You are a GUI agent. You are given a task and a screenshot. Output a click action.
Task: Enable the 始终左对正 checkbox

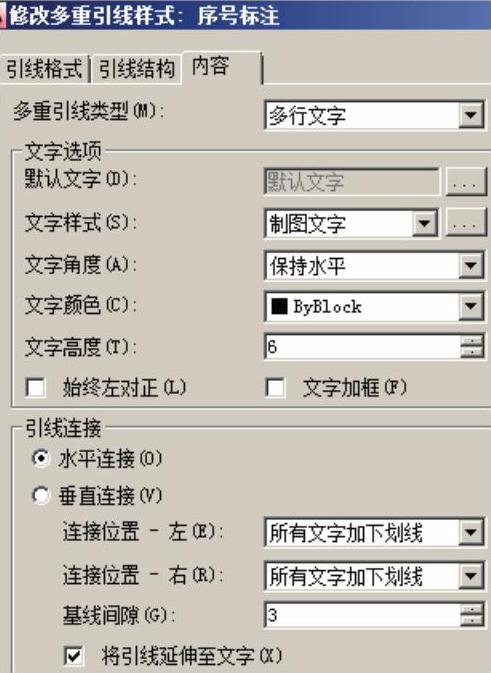pos(35,388)
